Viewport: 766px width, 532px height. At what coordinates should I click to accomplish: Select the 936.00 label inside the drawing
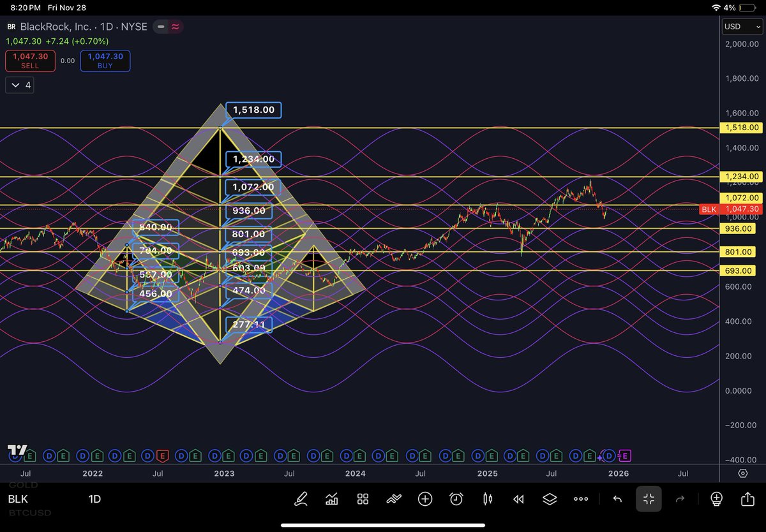tap(250, 211)
